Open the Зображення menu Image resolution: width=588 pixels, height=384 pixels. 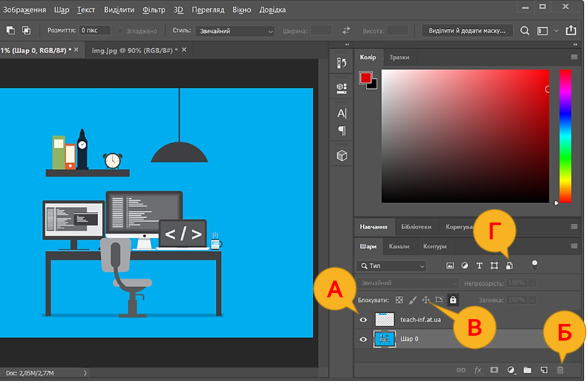(x=24, y=10)
